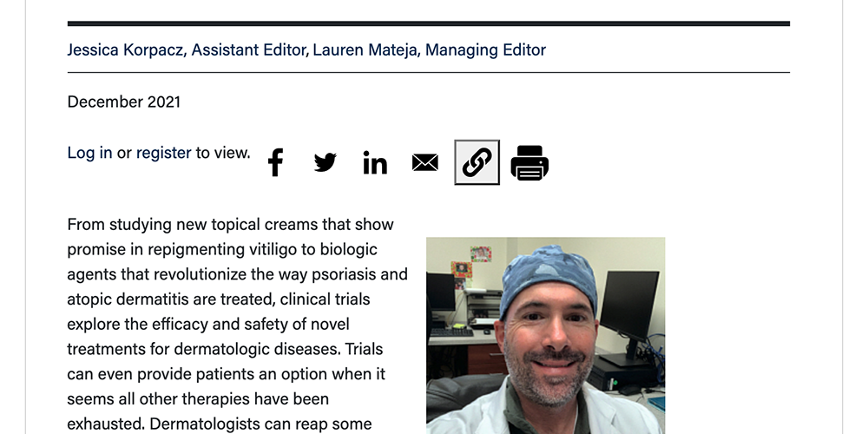Copy the article link with chain icon
868x434 pixels.
pos(477,162)
